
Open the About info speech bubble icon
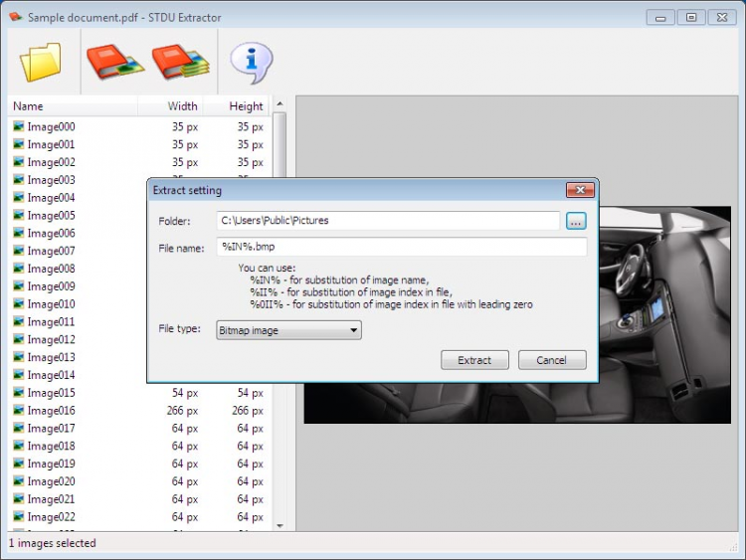252,63
